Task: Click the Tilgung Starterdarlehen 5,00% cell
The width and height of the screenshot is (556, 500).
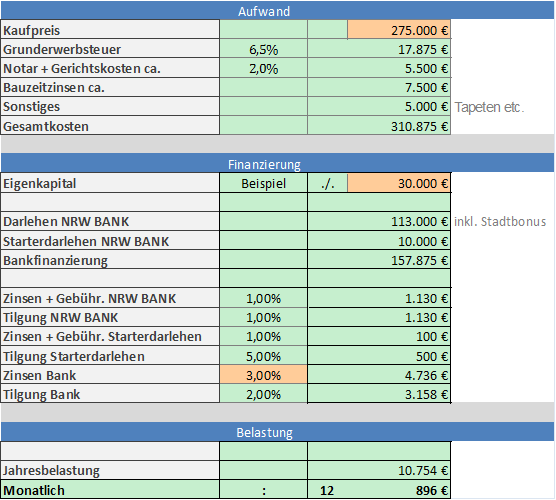Action: coord(263,356)
